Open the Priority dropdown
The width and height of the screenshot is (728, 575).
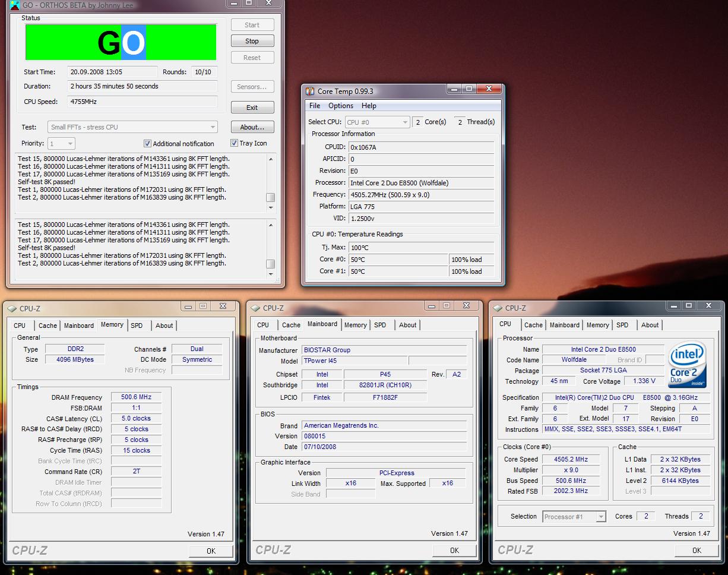click(62, 143)
